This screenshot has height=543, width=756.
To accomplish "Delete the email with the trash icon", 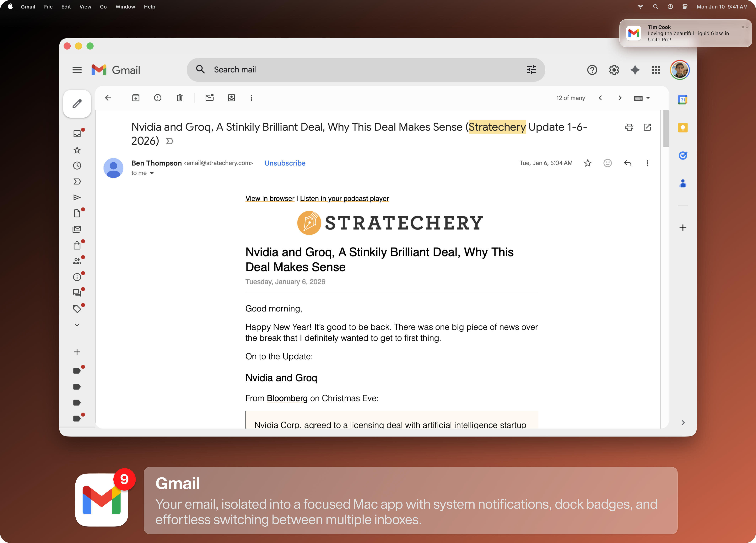I will pyautogui.click(x=180, y=98).
